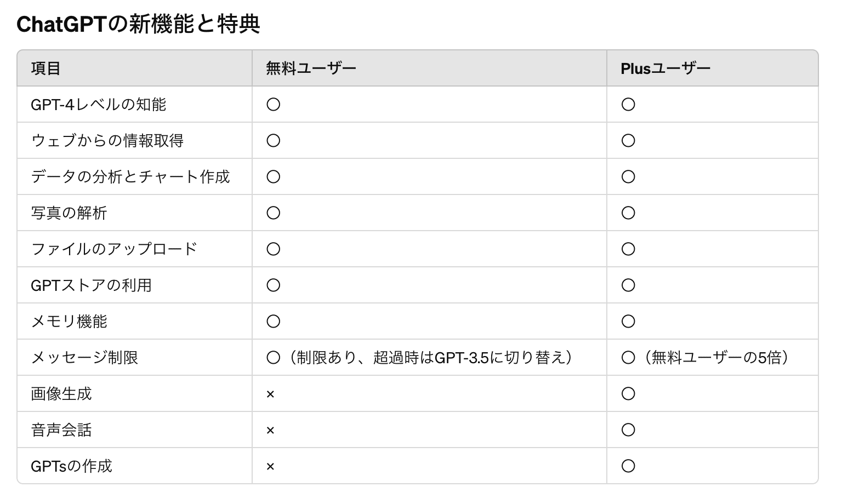Viewport: 842px width, 504px height.
Task: Click the page title ChatGPTの新機能と特典
Action: point(138,24)
